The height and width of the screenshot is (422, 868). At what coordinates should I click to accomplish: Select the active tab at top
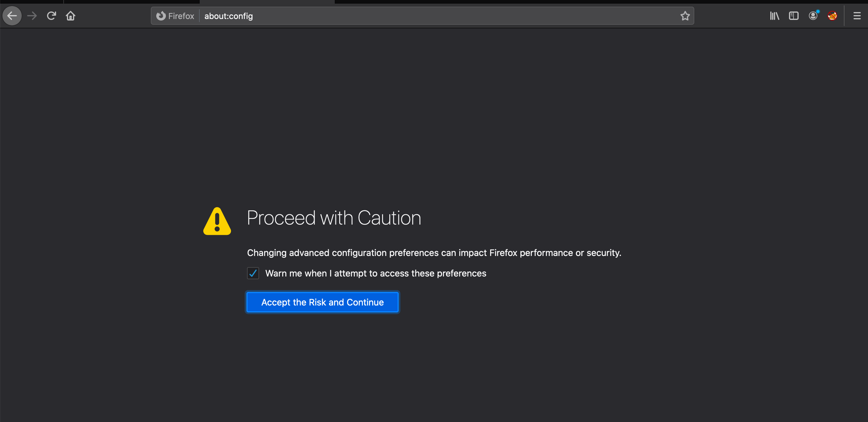pos(267,2)
